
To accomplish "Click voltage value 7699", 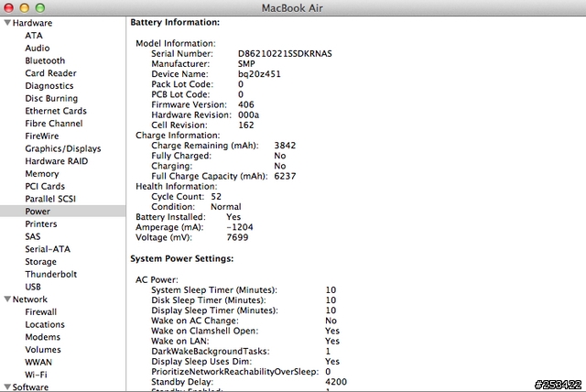I will click(x=237, y=237).
